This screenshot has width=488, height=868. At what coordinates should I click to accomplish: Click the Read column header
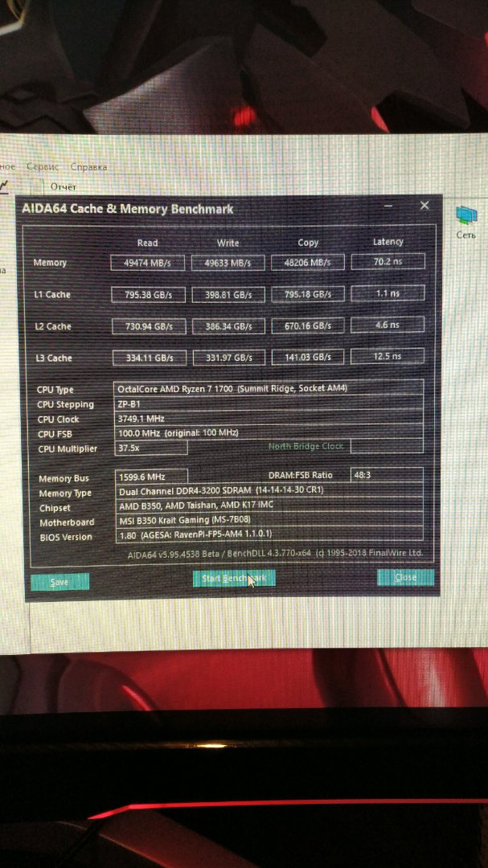tap(147, 243)
